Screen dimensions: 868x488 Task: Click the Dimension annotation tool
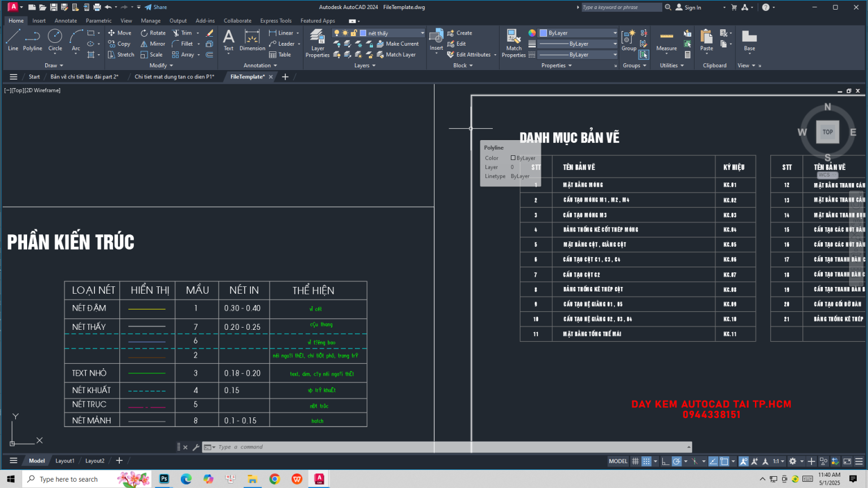252,40
